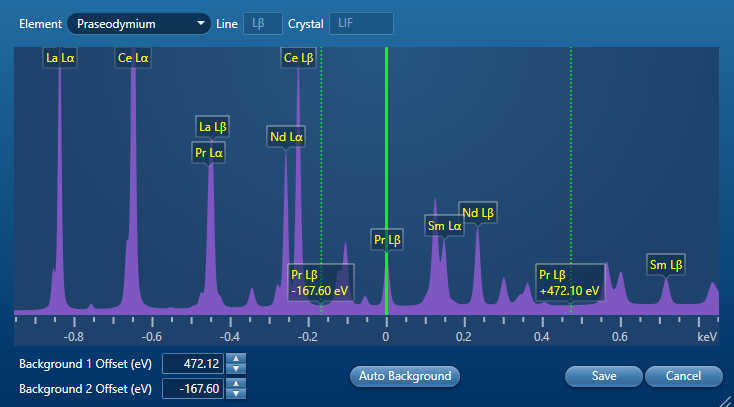This screenshot has height=407, width=734.
Task: Select the Pr Lβ -167.60 eV background marker
Action: [319, 282]
